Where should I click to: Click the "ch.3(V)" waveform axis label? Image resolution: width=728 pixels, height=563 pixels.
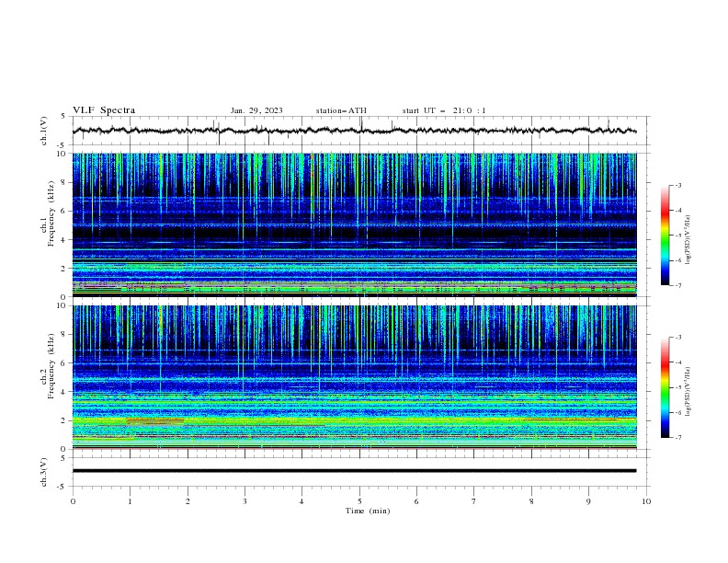[x=44, y=472]
